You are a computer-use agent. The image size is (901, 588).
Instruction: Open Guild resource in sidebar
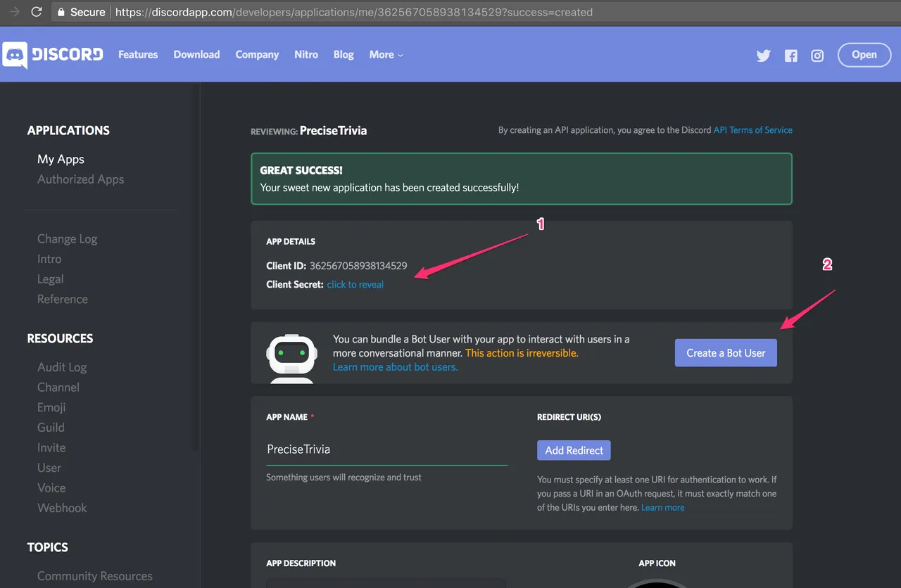tap(51, 427)
